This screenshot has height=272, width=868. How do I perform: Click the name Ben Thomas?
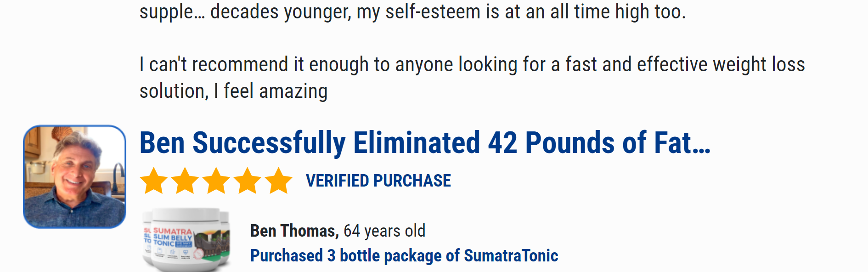[294, 231]
